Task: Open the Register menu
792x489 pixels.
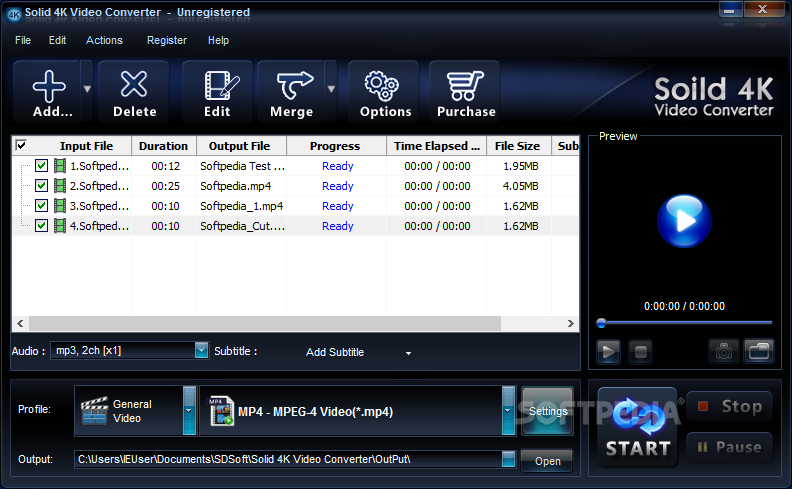Action: (x=167, y=40)
